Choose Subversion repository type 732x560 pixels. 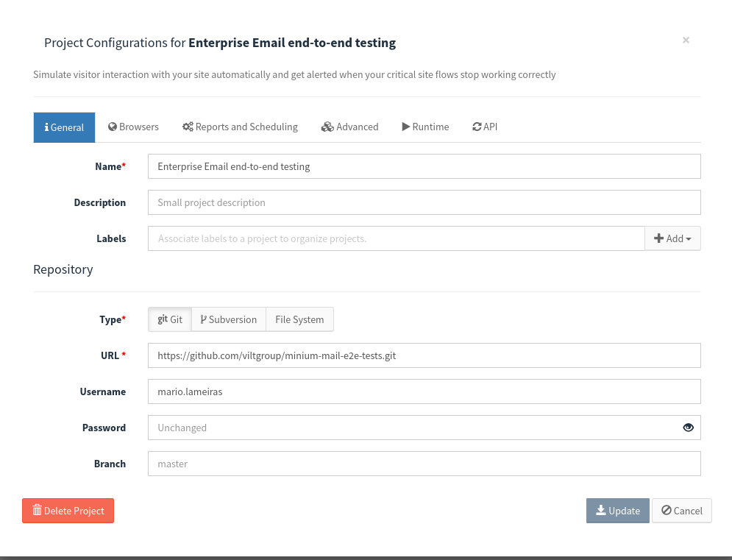[229, 319]
